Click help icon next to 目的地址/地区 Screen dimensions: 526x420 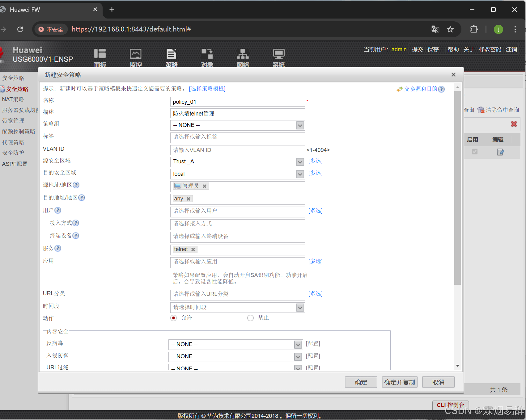pyautogui.click(x=82, y=198)
